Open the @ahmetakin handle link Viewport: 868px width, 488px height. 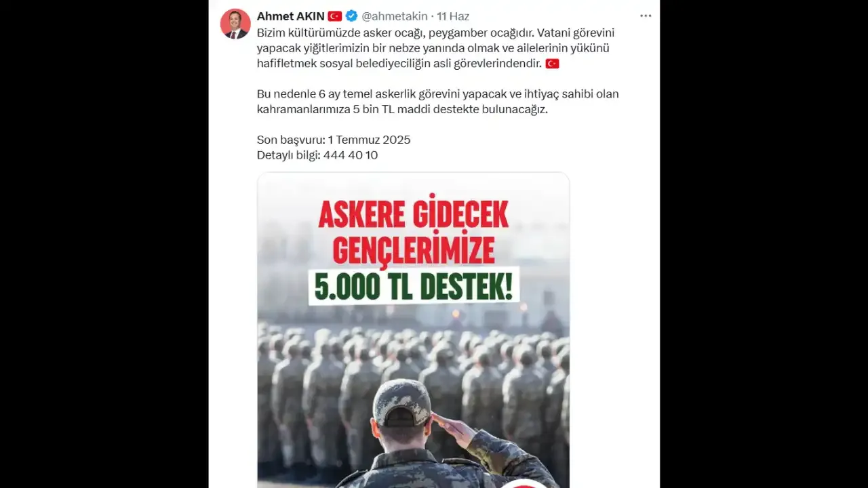point(395,16)
